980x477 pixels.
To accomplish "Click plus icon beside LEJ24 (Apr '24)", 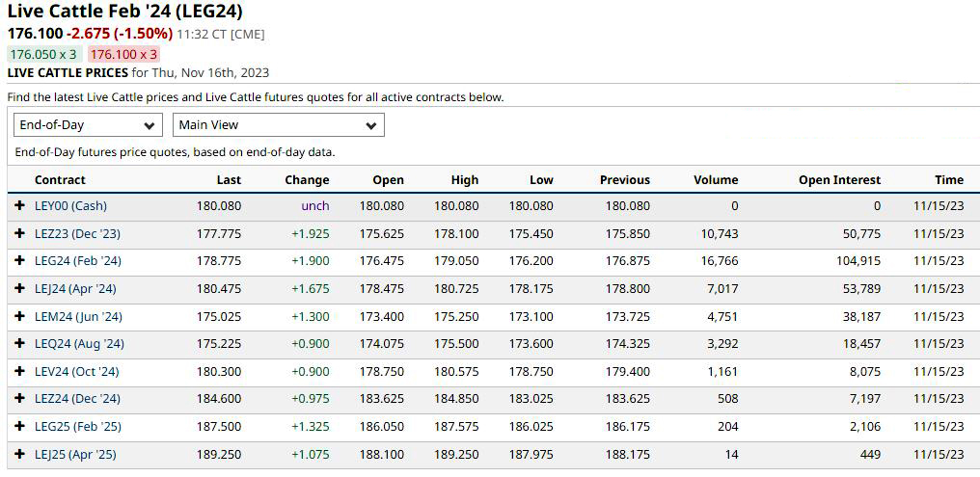I will [x=19, y=289].
